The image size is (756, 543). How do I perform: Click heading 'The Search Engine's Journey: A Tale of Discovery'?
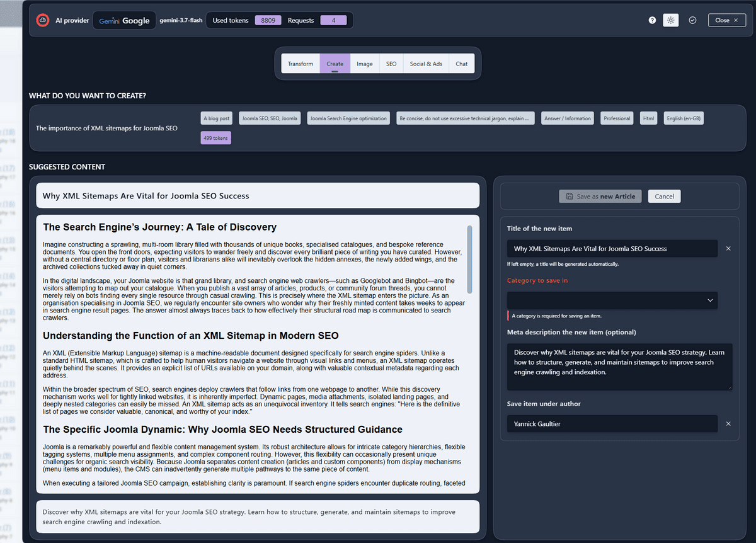160,227
